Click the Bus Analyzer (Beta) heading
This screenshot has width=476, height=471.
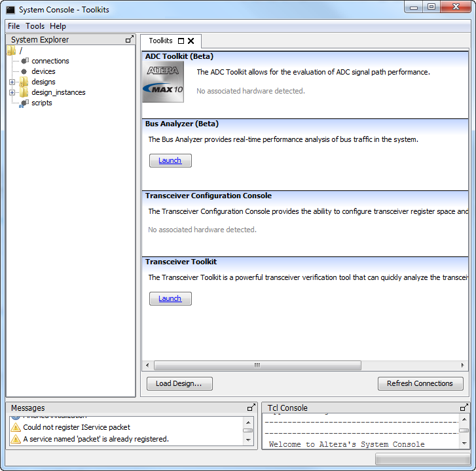pyautogui.click(x=182, y=124)
